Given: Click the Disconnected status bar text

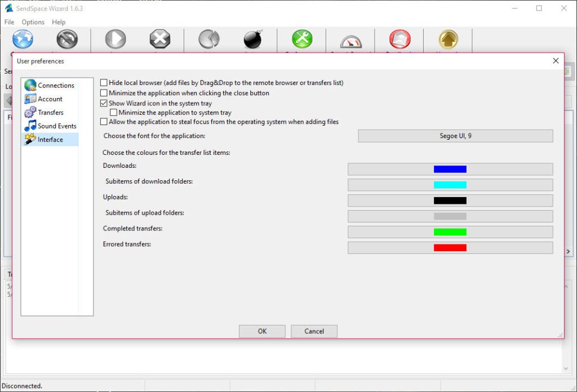Looking at the screenshot, I should point(22,386).
